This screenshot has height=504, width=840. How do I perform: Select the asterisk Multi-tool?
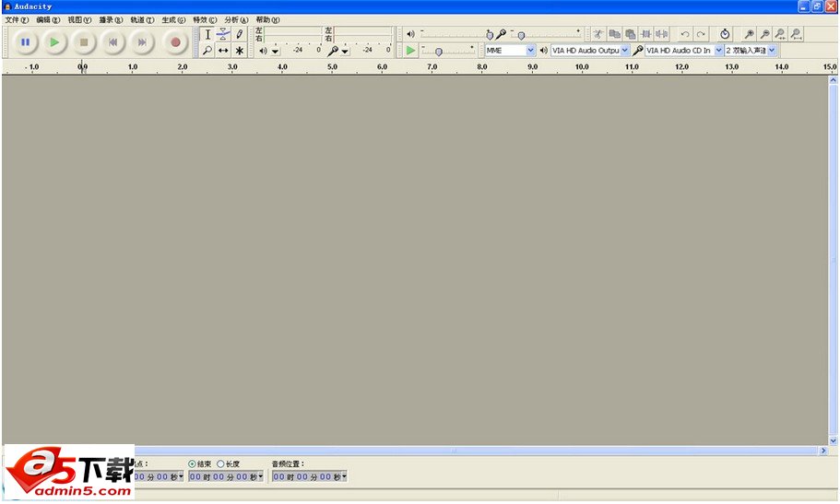tap(240, 51)
